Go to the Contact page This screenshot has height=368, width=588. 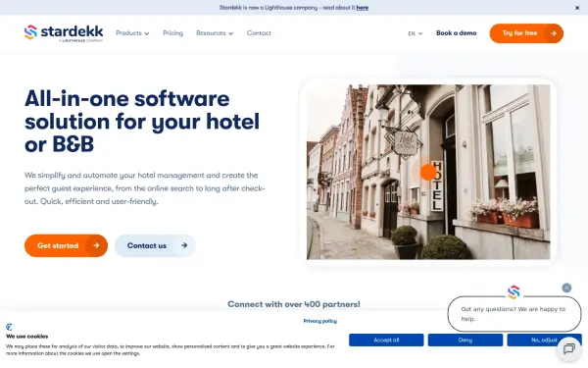coord(259,33)
